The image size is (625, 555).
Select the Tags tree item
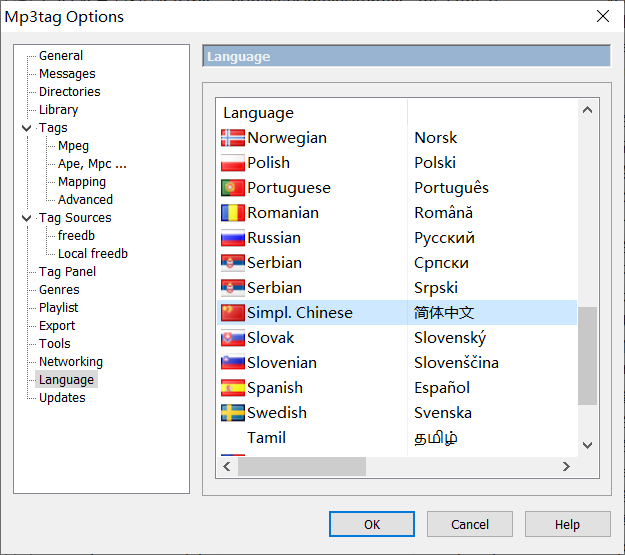click(53, 128)
